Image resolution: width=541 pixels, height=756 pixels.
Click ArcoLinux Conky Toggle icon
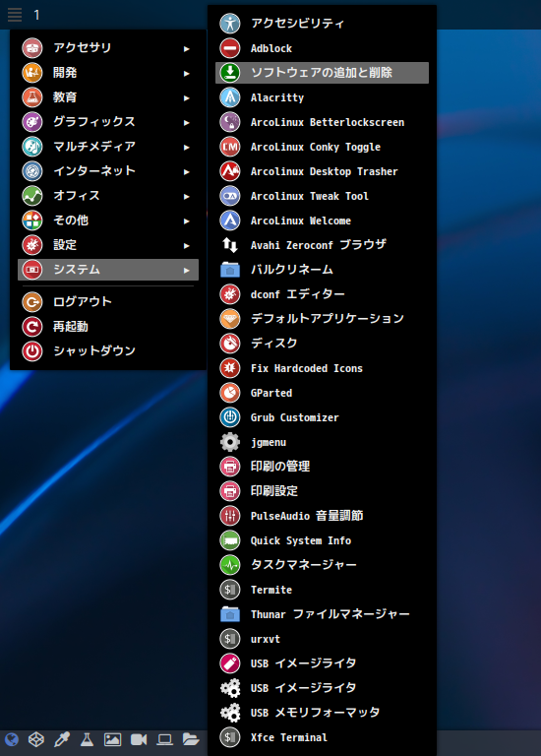(230, 147)
